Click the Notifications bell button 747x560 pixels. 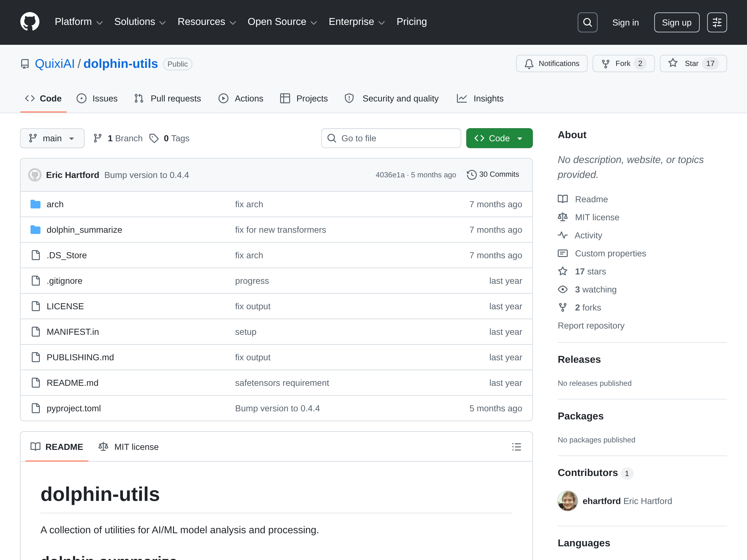552,63
